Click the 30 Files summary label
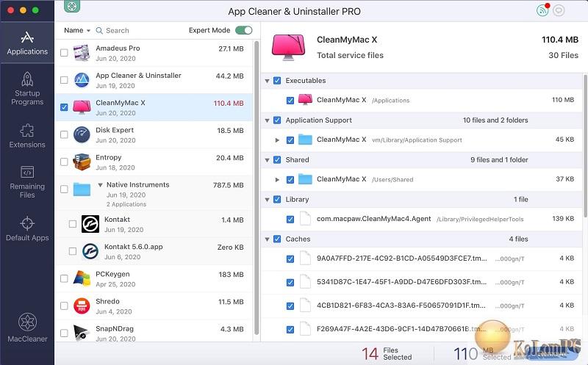Screen dimensions: 588x365 point(563,56)
